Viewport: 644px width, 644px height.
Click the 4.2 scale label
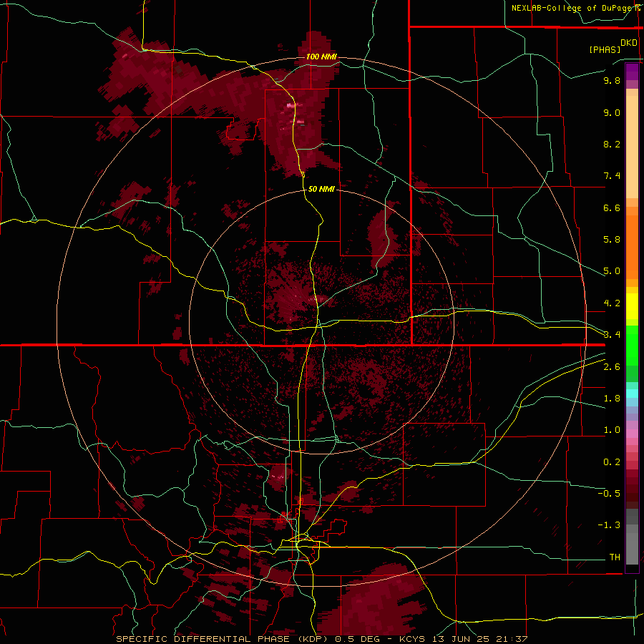pyautogui.click(x=612, y=303)
